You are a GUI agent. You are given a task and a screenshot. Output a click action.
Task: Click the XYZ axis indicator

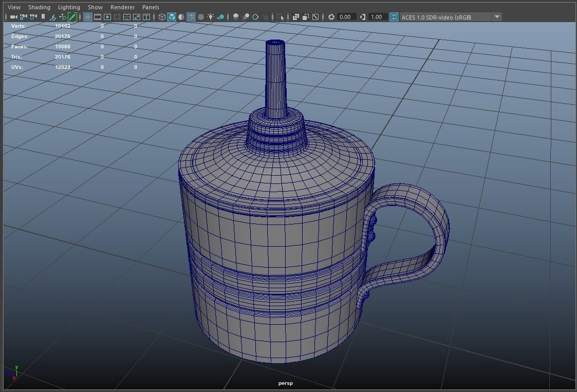click(x=12, y=373)
